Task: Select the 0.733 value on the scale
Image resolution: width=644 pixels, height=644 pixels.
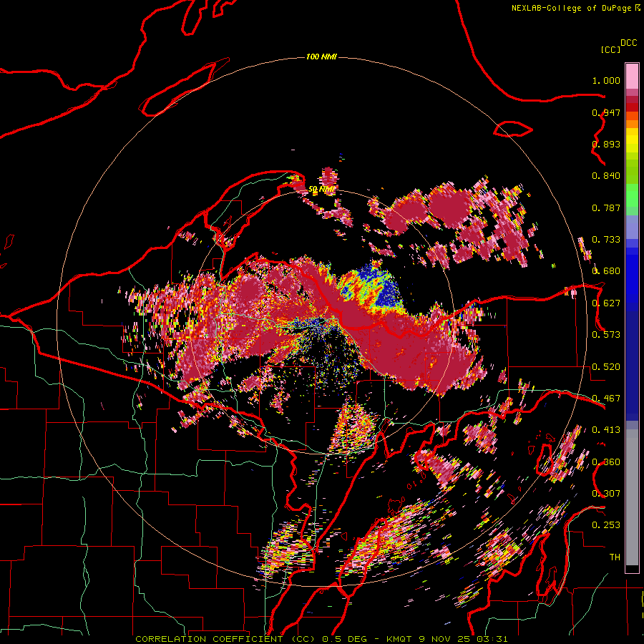Action: pyautogui.click(x=606, y=240)
